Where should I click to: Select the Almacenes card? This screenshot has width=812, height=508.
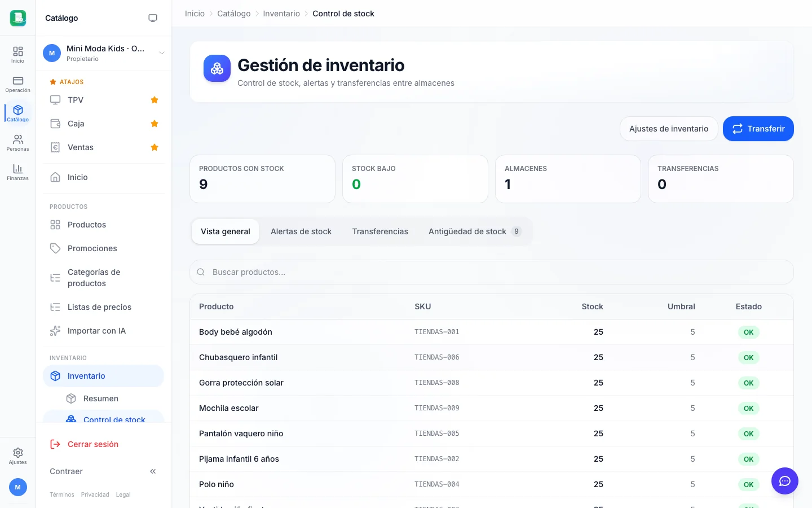[568, 179]
